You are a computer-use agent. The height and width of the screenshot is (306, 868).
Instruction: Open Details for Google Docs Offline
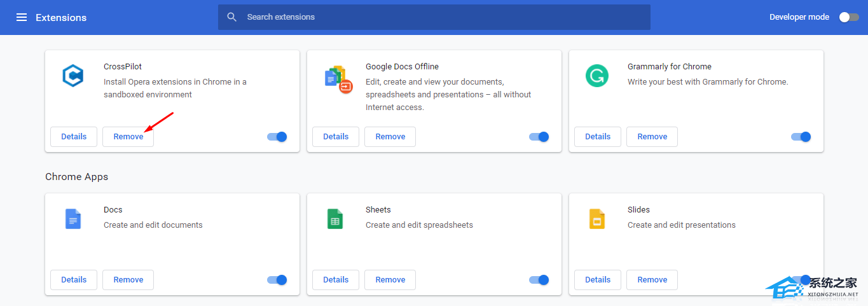click(x=335, y=137)
